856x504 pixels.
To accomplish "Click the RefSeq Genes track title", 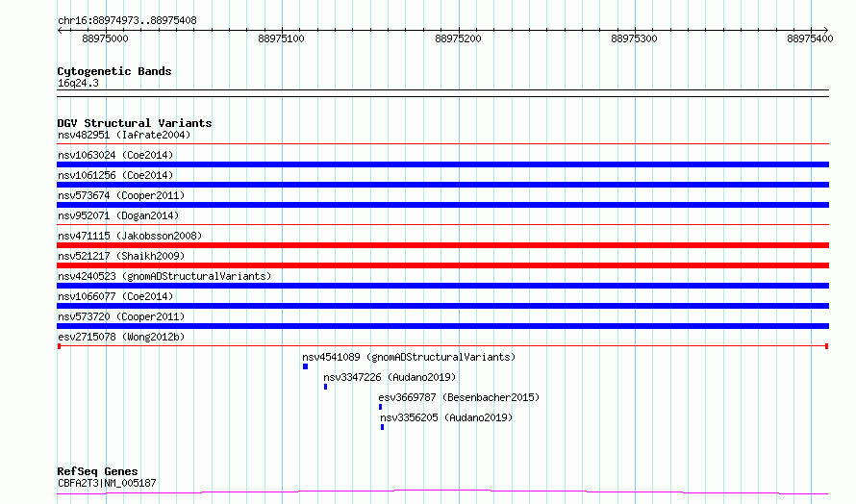I will (97, 471).
